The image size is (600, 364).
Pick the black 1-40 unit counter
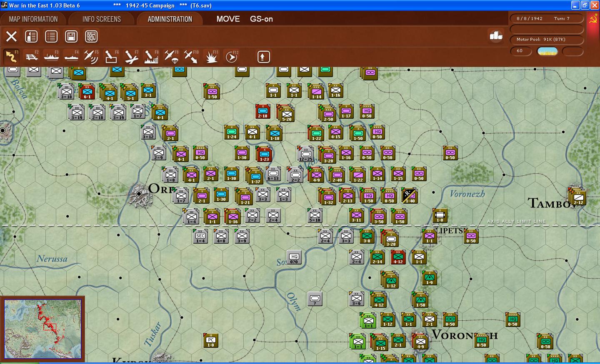tap(410, 195)
